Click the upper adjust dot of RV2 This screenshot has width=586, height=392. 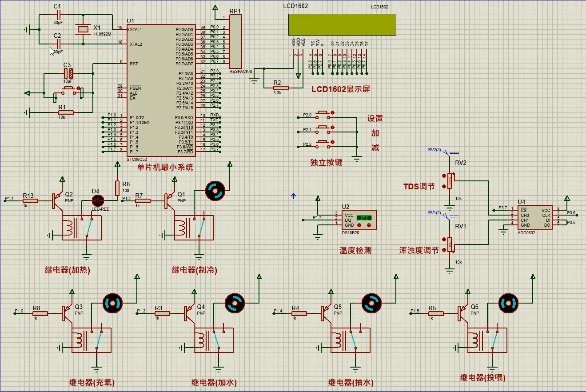444,175
